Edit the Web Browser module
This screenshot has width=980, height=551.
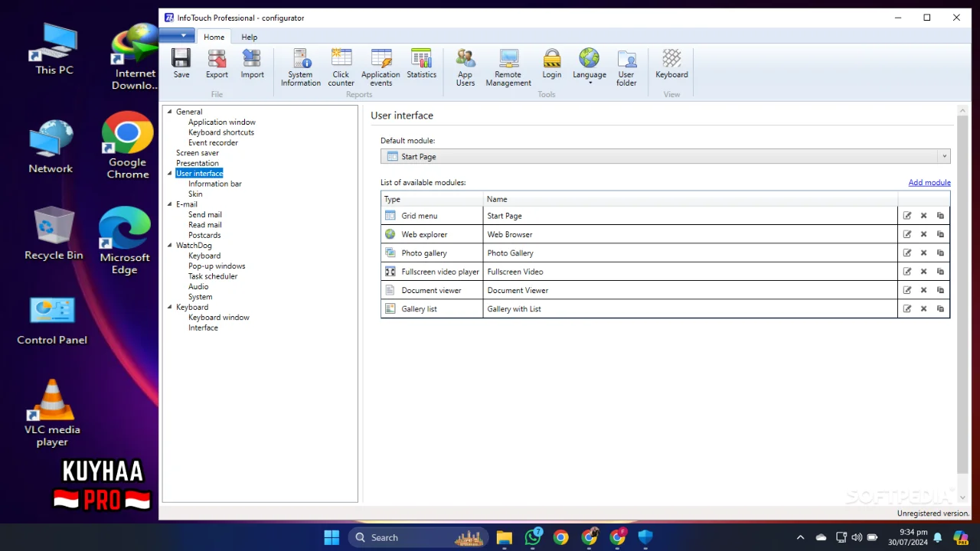pyautogui.click(x=907, y=234)
